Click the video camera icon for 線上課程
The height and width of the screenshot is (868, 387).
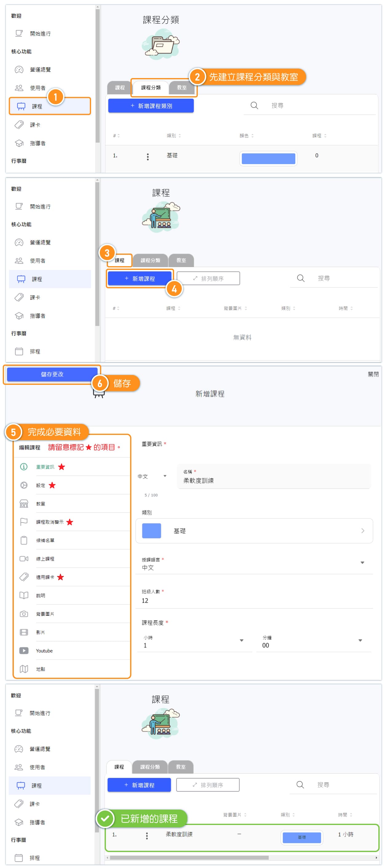[x=24, y=559]
